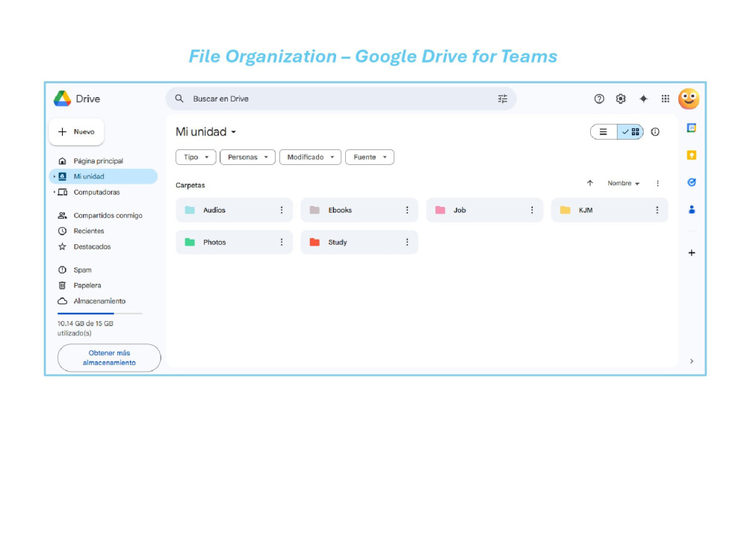Click the plus icon to get add-ons

pos(691,253)
